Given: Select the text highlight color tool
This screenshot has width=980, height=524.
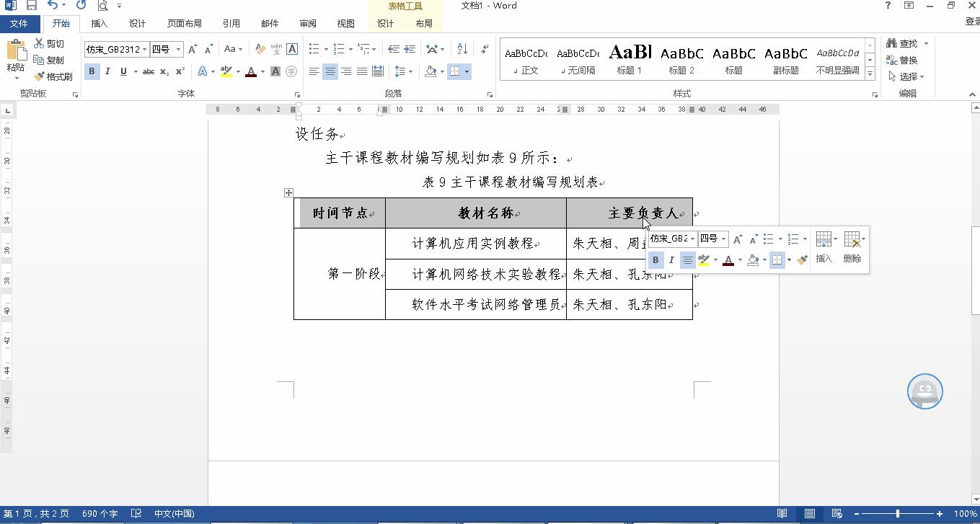Looking at the screenshot, I should tap(226, 71).
